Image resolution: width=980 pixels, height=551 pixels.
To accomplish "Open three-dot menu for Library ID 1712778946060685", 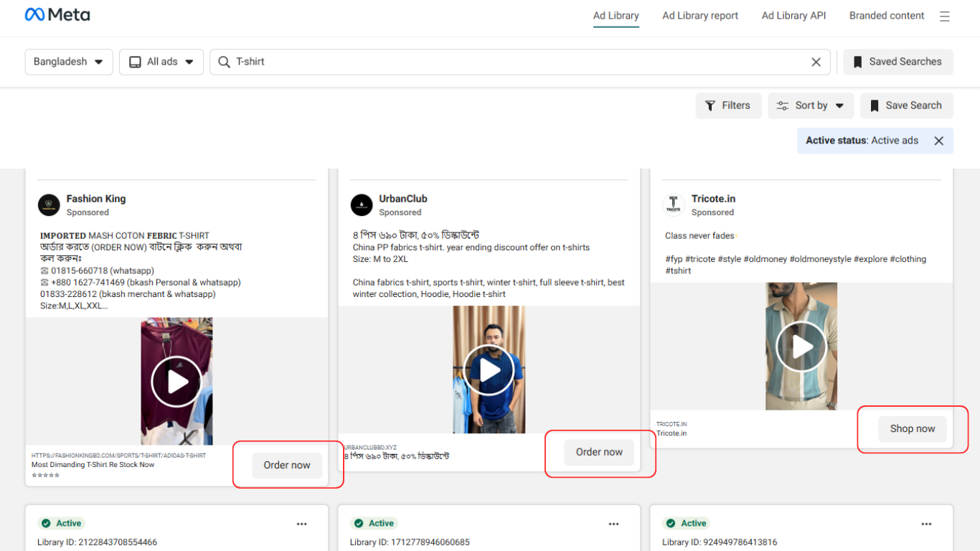I will tap(614, 524).
